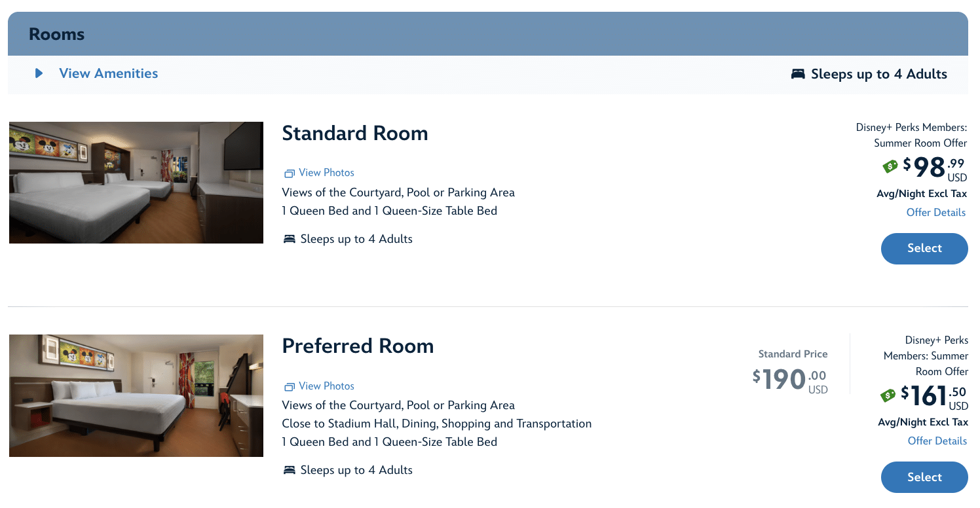980x508 pixels.
Task: Open Offer Details for the Preferred Room
Action: click(937, 441)
